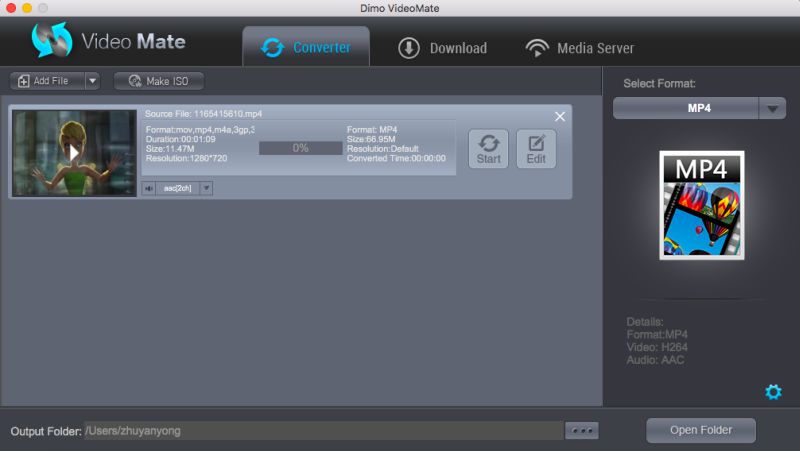Click the Make ISO button
The width and height of the screenshot is (800, 451).
(159, 81)
